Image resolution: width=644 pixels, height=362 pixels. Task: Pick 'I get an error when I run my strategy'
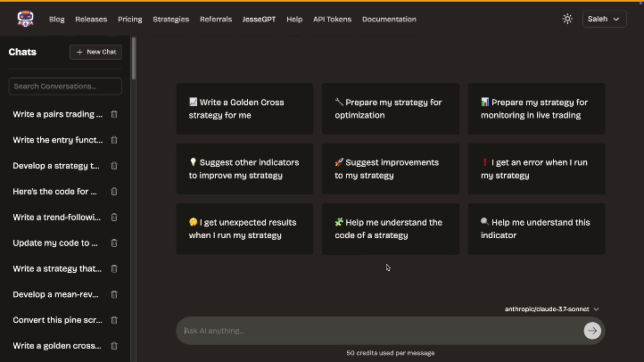pos(536,169)
